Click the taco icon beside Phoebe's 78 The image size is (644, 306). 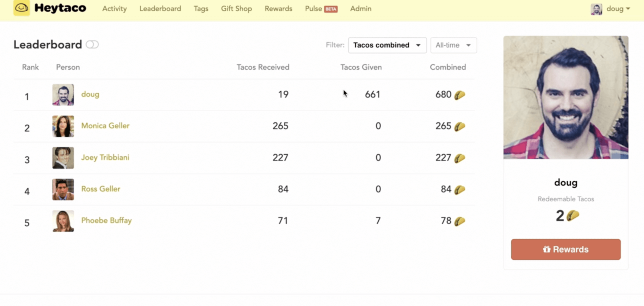click(460, 221)
